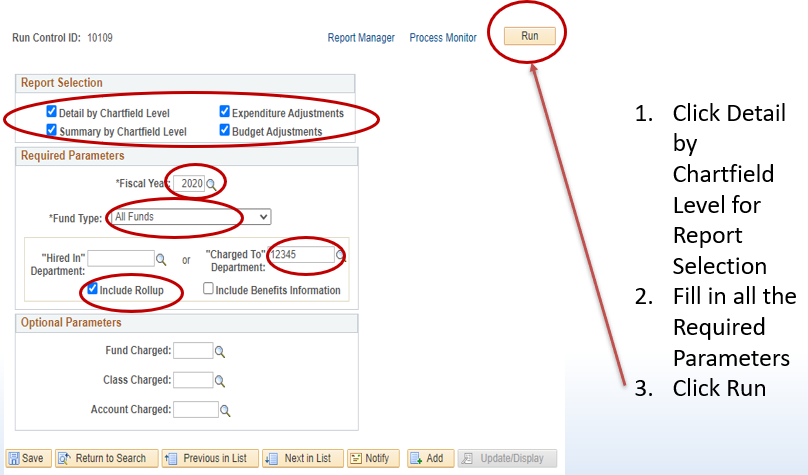Open Fiscal Year lookup magnifier

pos(211,184)
